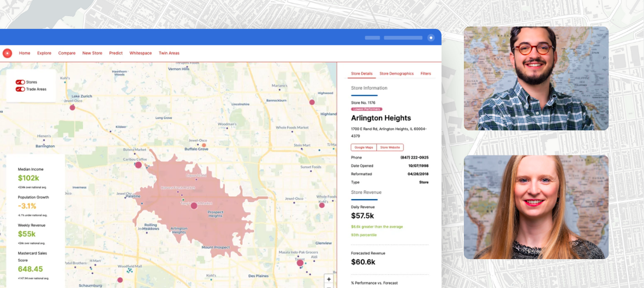Open the Explore menu item

(x=44, y=53)
